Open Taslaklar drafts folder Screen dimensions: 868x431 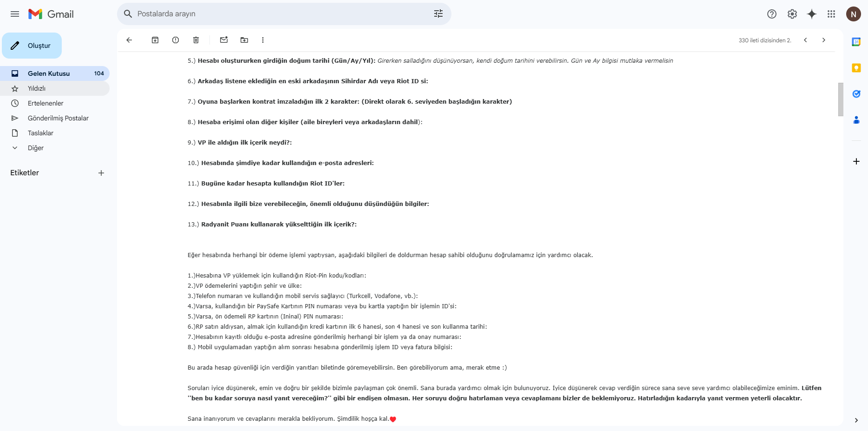click(55, 133)
